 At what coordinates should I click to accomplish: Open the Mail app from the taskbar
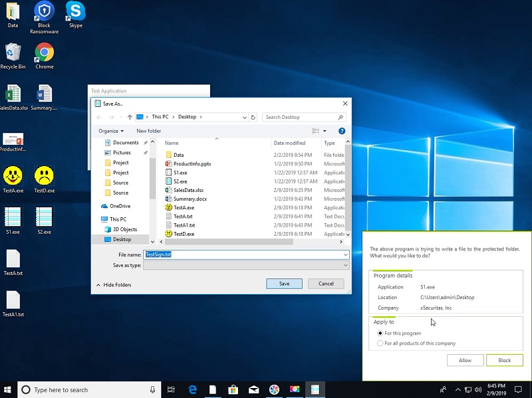pyautogui.click(x=254, y=390)
